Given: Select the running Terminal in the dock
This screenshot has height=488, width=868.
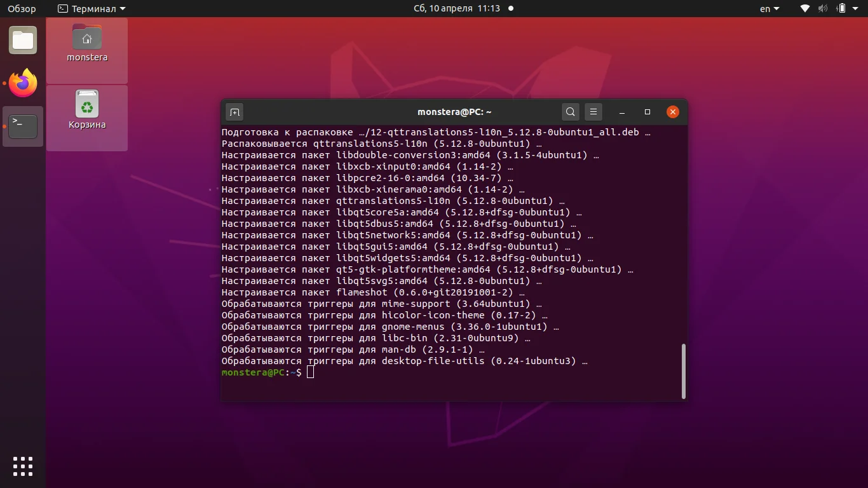Looking at the screenshot, I should tap(23, 126).
